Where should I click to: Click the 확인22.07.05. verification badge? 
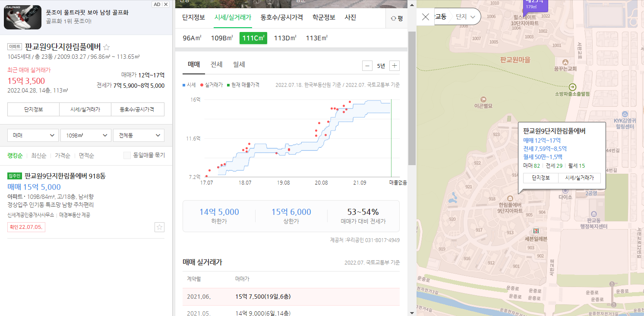coord(26,227)
